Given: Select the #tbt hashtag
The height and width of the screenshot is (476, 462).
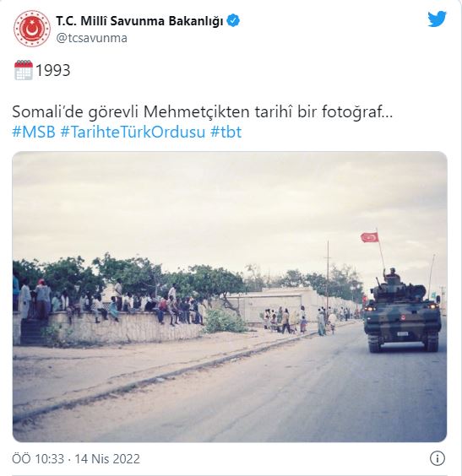Looking at the screenshot, I should click(226, 132).
